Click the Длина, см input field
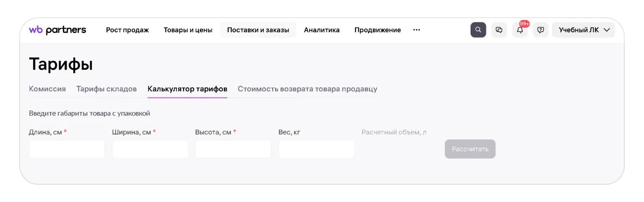 (67, 149)
